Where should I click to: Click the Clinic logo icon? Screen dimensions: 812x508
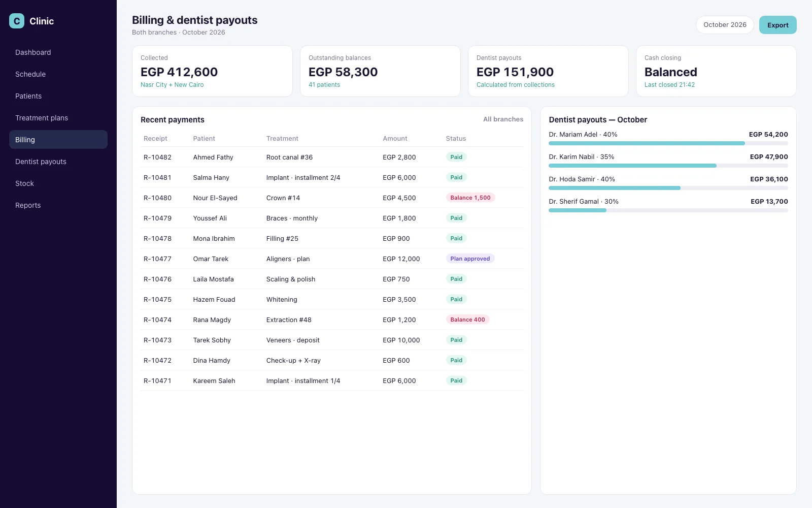[x=17, y=21]
